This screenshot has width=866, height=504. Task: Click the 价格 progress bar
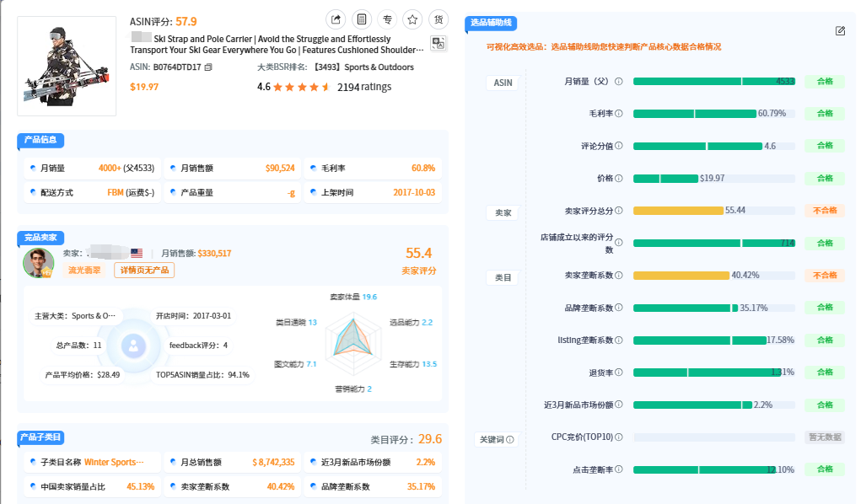(x=713, y=179)
